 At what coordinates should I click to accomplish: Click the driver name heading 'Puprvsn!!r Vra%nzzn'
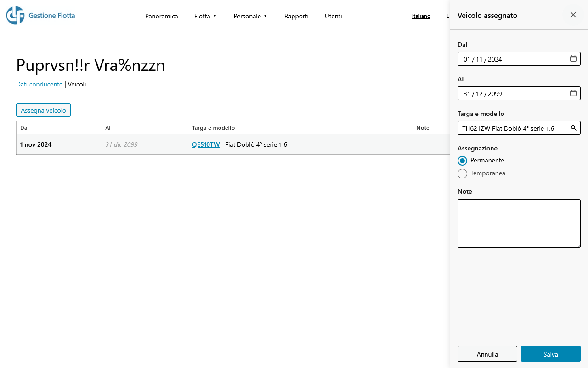coord(90,65)
